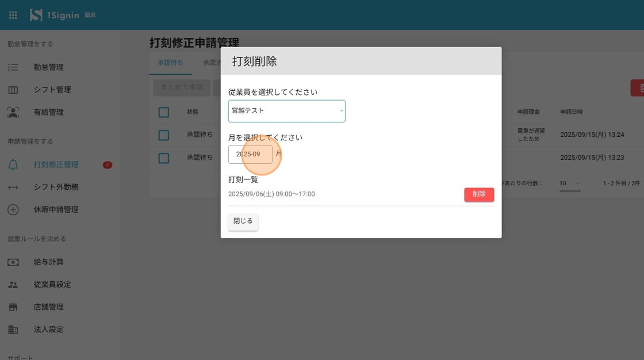Click request timestamp 2025/09/15(月) 13:24
Screen dimensions: 644x360
(592, 135)
